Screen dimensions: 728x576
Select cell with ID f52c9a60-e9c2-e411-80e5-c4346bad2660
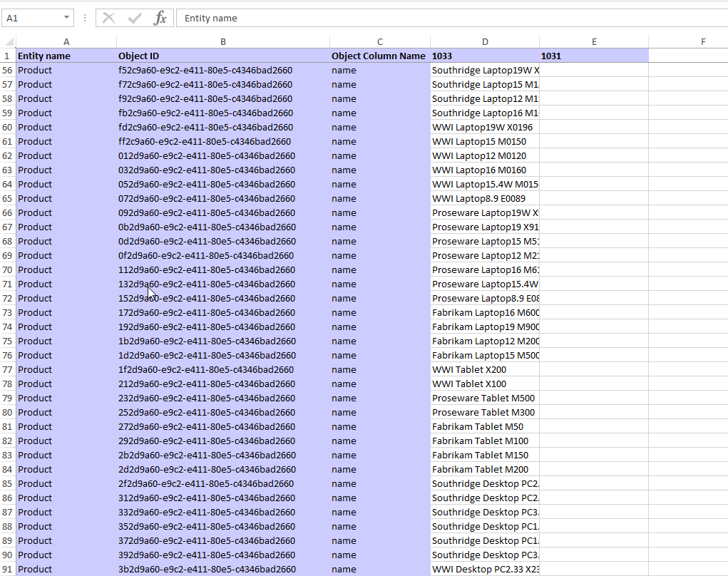point(223,70)
